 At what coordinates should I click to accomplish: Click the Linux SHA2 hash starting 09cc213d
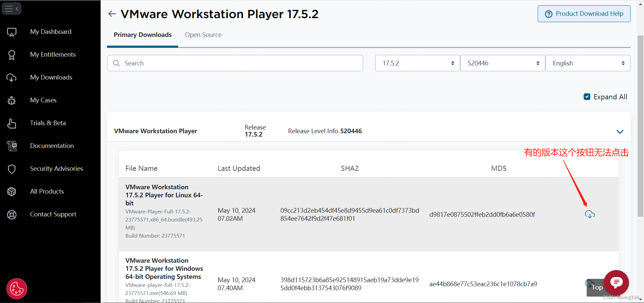(350, 214)
